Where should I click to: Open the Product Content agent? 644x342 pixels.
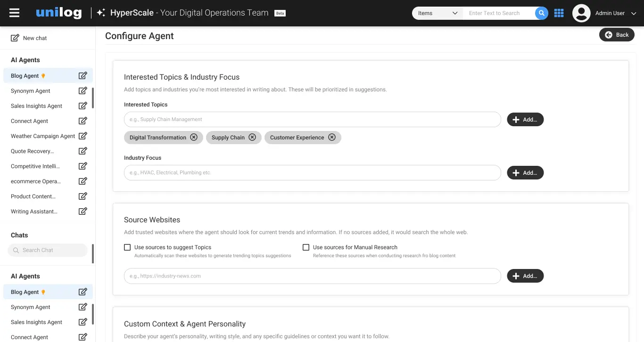click(33, 196)
